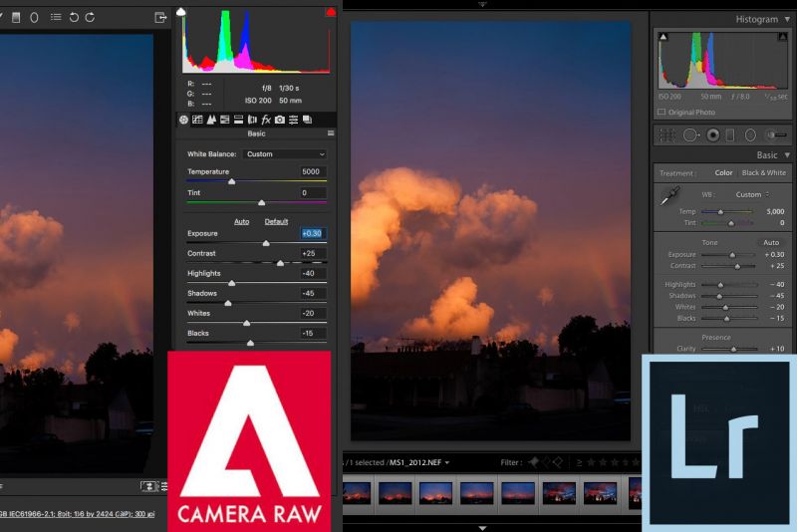
Task: Select the Red Eye Correction tool in Lightroom
Action: point(712,134)
